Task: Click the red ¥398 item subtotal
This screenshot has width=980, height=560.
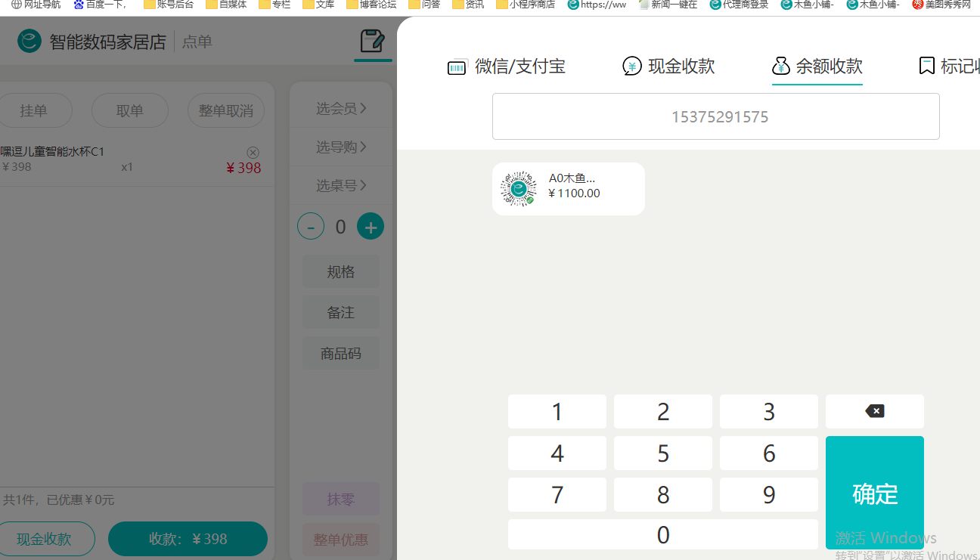Action: point(243,168)
